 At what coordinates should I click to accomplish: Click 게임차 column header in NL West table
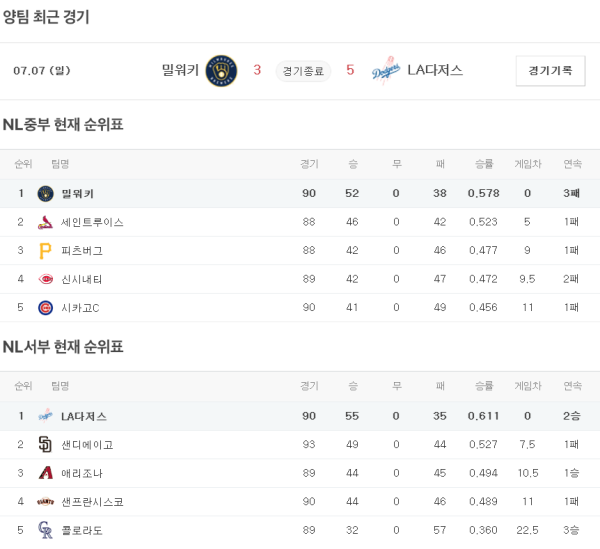click(x=527, y=386)
